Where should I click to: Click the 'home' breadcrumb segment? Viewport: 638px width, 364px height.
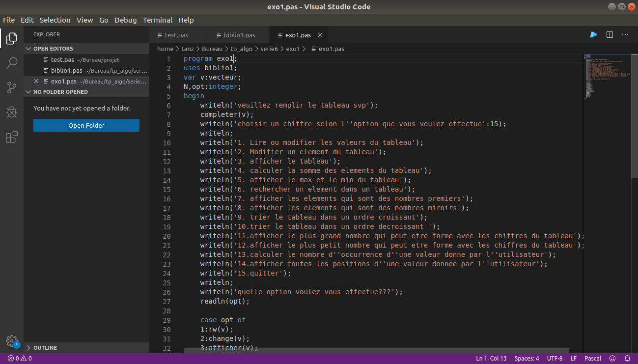[x=165, y=49]
